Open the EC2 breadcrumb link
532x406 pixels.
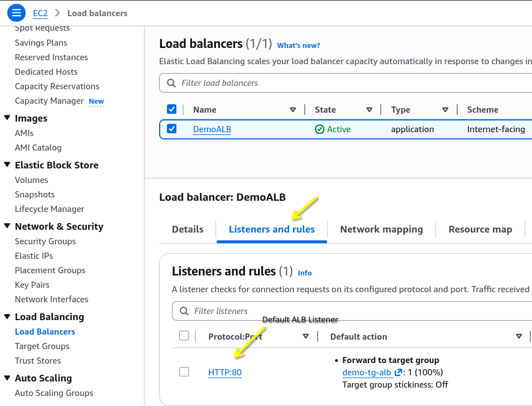pyautogui.click(x=40, y=13)
